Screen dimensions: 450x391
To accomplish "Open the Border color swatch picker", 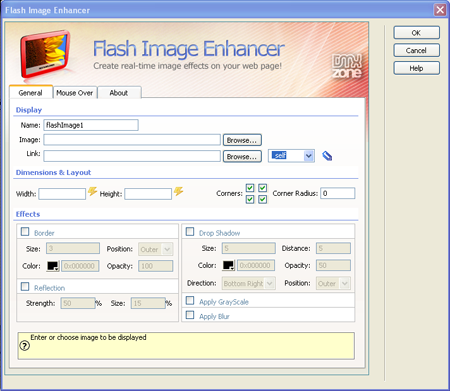I will [x=53, y=266].
